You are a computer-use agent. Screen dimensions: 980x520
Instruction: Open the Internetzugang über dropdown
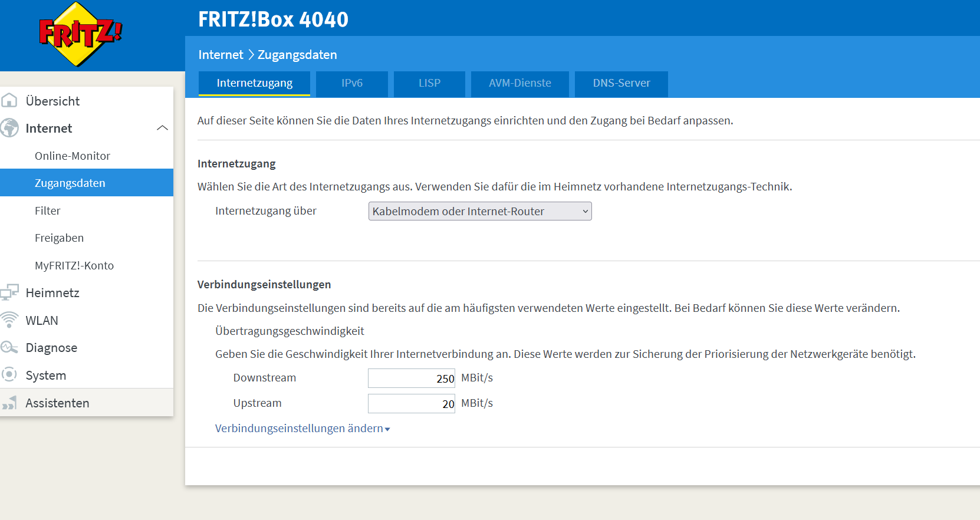(480, 211)
